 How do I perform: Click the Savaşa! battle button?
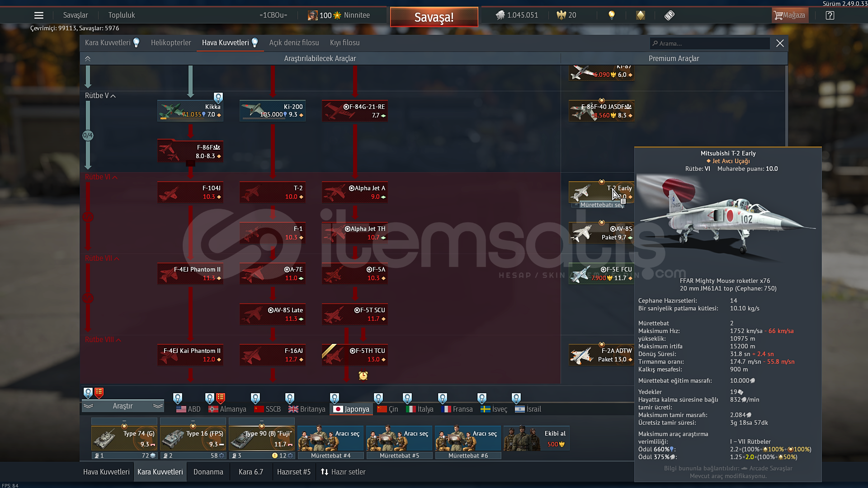(x=434, y=17)
